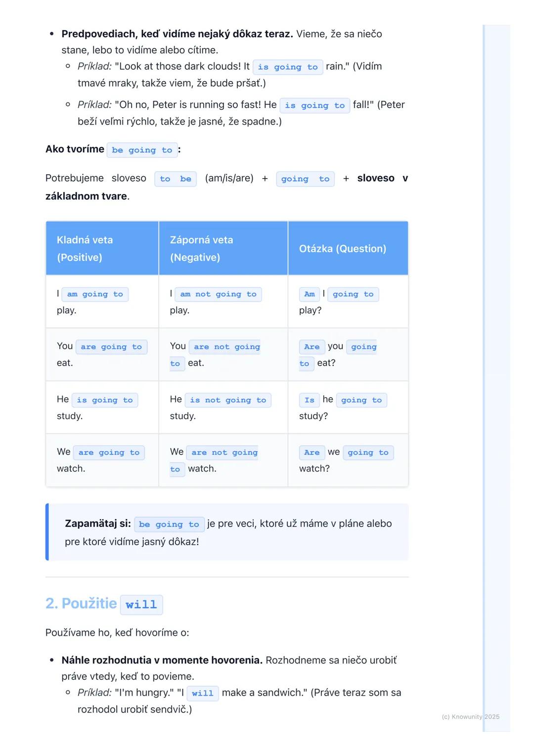534x756 pixels.
Task: Click the "We are going to watch." cell
Action: click(102, 460)
